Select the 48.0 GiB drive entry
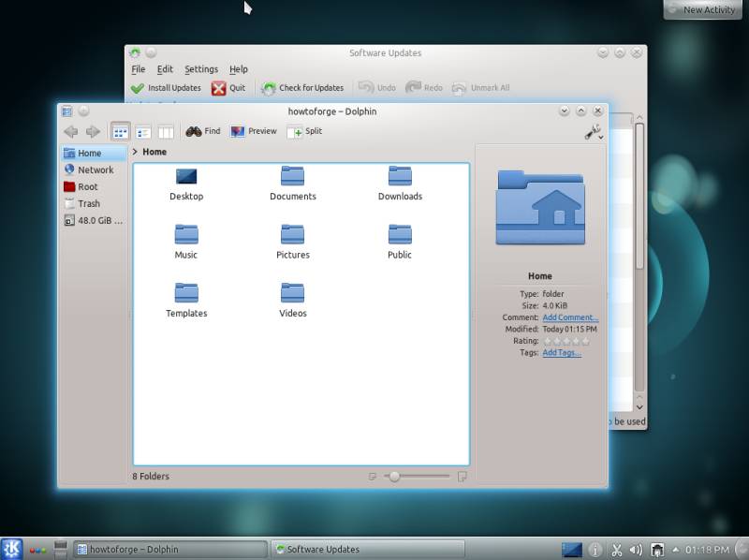The width and height of the screenshot is (749, 560). point(94,220)
